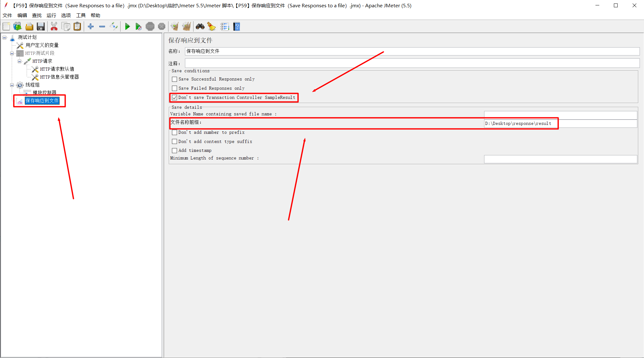Open the 运行 menu
Image resolution: width=644 pixels, height=358 pixels.
[51, 15]
